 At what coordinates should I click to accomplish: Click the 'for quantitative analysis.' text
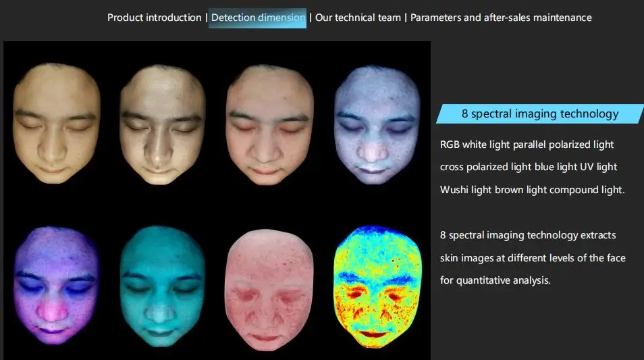click(495, 280)
